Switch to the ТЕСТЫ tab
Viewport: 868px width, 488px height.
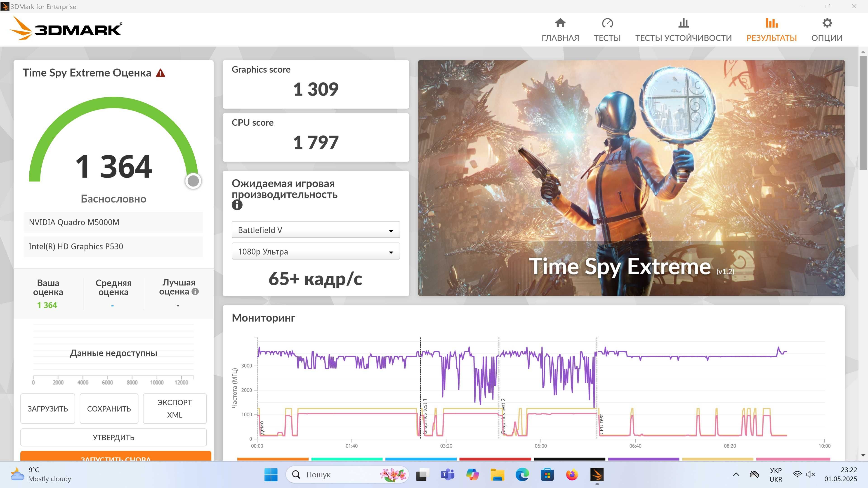pos(607,30)
